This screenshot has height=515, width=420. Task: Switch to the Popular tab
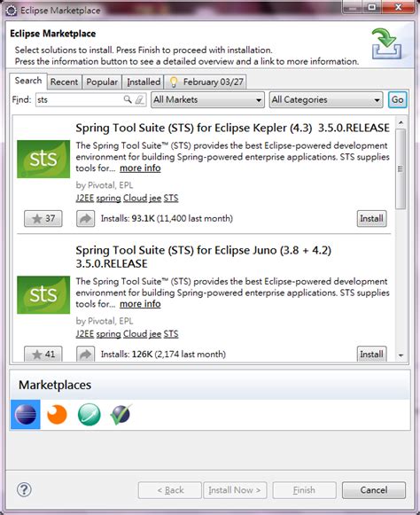coord(102,82)
